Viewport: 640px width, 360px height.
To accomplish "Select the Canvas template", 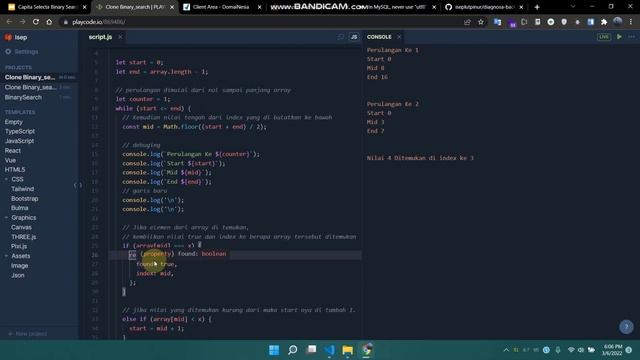I will 21,227.
